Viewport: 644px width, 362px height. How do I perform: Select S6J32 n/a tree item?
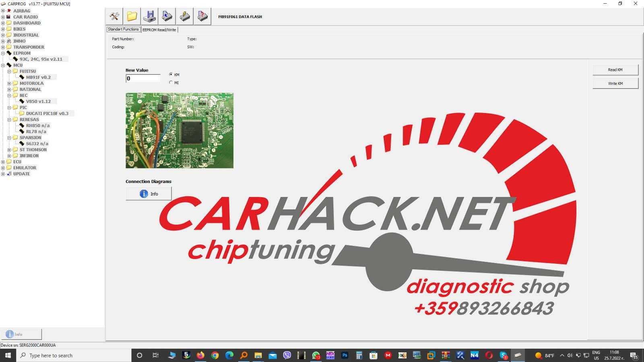[37, 144]
